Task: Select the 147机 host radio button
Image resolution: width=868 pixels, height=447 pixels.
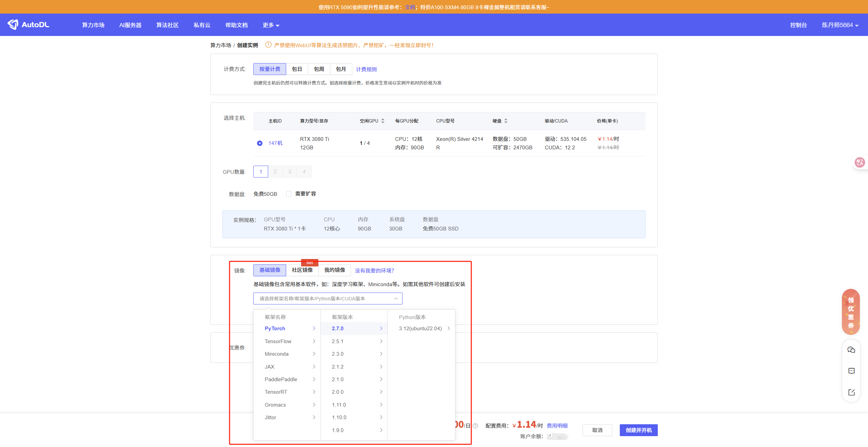Action: click(x=260, y=143)
